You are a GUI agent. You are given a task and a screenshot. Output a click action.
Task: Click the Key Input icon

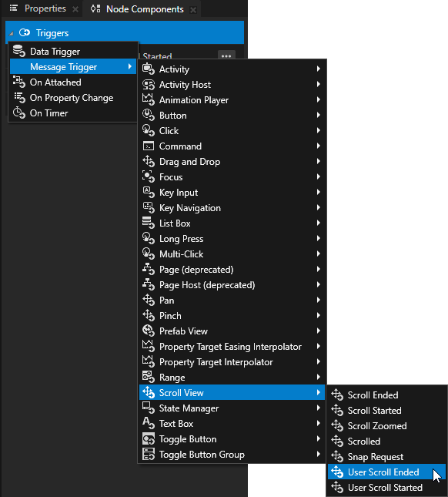click(x=148, y=192)
